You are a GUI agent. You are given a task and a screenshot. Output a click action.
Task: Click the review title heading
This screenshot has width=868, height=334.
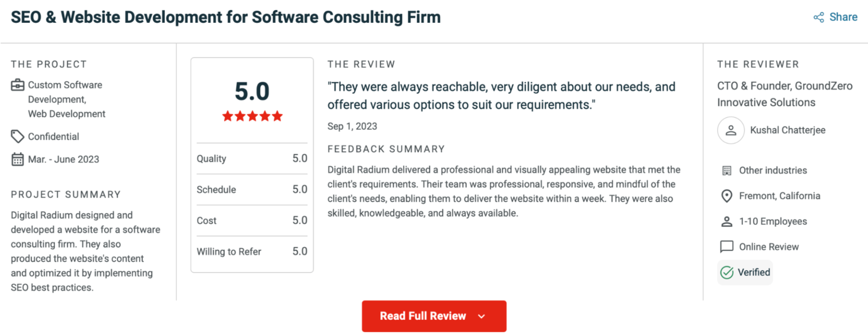pyautogui.click(x=225, y=17)
